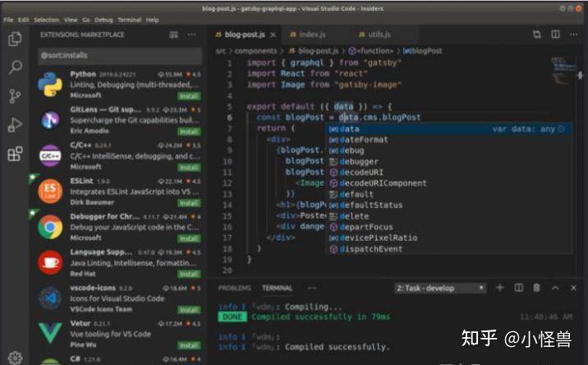
Task: Switch to the PROBLEMS panel tab
Action: coord(234,288)
